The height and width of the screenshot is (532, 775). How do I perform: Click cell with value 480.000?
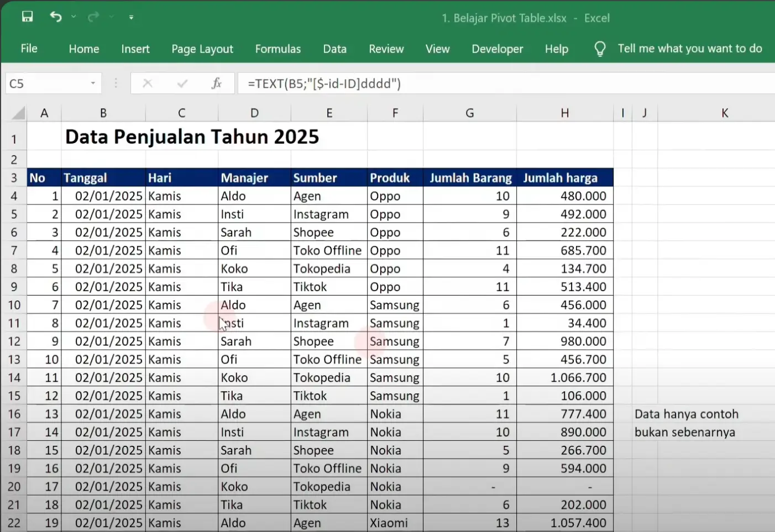point(565,196)
